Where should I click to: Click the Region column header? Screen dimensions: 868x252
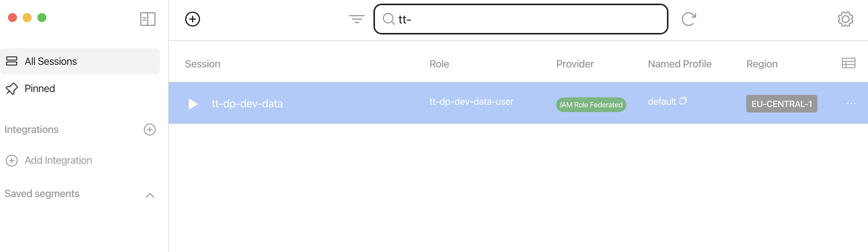point(762,64)
